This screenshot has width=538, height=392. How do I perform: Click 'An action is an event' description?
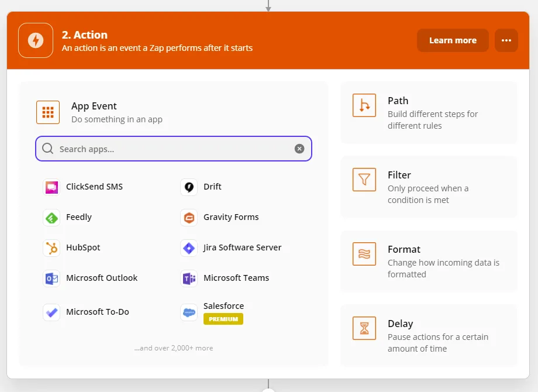(157, 48)
